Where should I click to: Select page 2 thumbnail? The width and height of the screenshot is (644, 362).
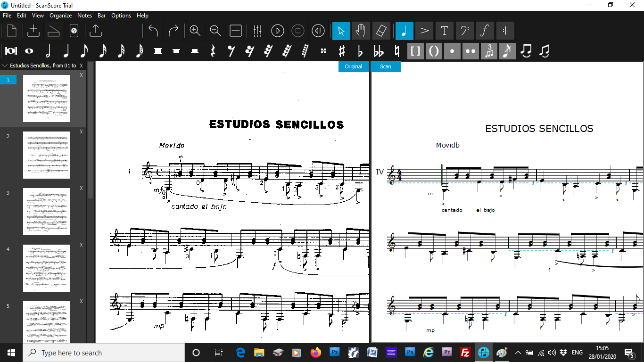[x=47, y=155]
